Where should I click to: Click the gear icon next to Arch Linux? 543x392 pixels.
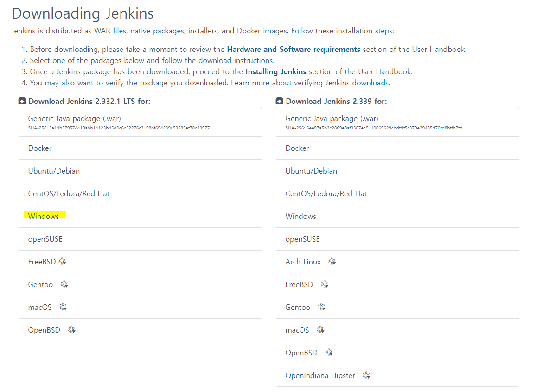[x=332, y=261]
